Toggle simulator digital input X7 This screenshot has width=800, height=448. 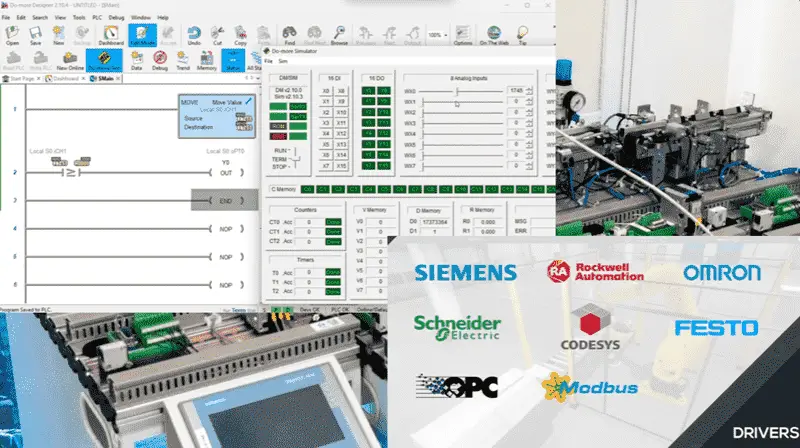point(326,166)
